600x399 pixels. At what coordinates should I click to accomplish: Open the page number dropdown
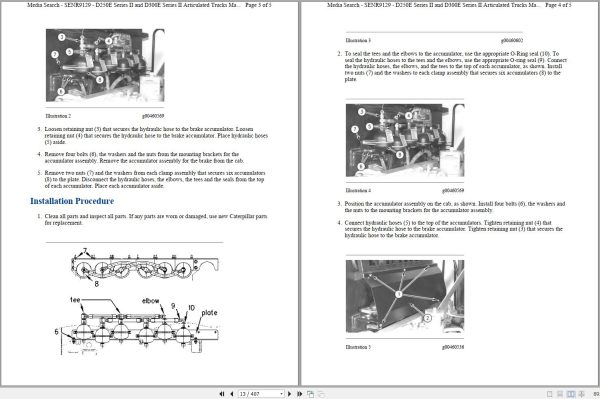pos(282,394)
